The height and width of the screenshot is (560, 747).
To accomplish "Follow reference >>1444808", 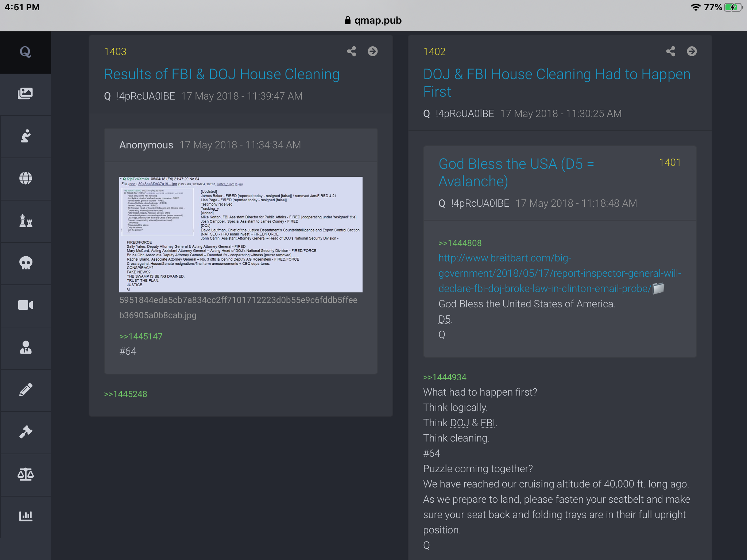I will coord(460,243).
